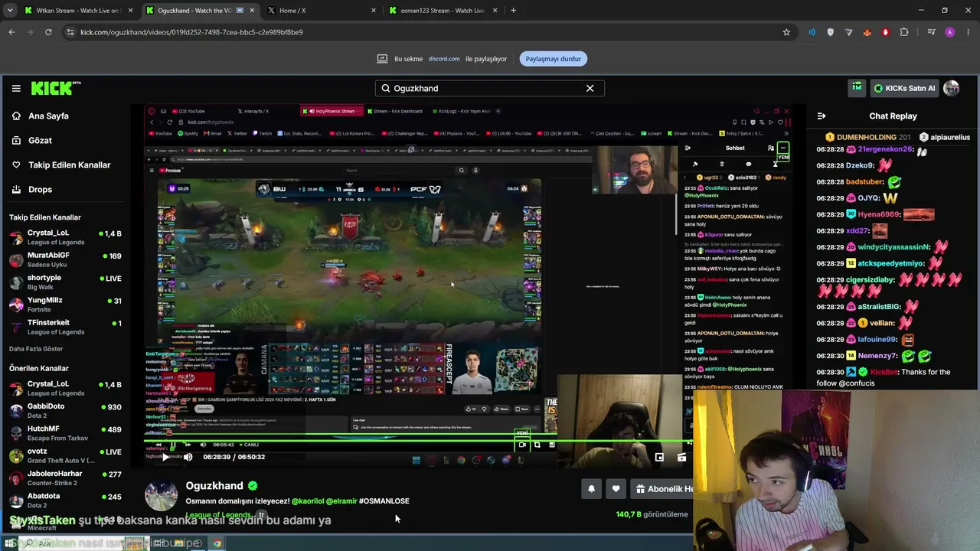This screenshot has width=980, height=551.
Task: Open MuratAbiGF in followed channels
Action: click(66, 259)
